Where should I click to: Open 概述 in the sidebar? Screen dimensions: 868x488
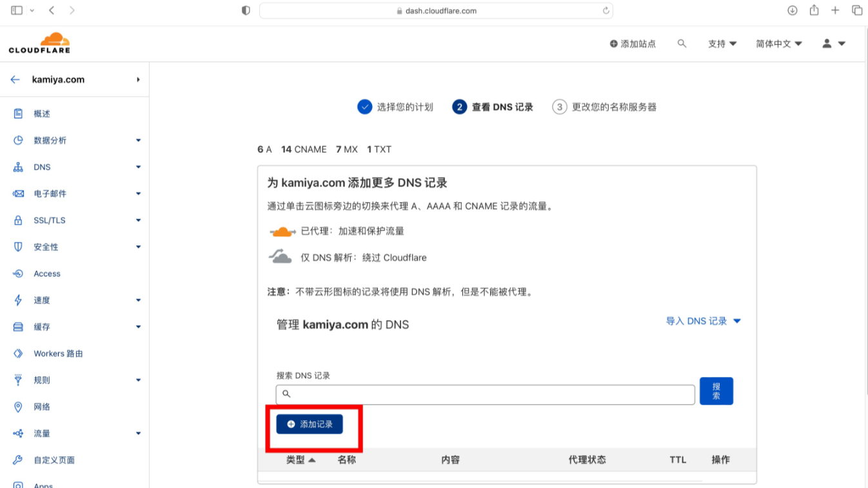click(x=42, y=114)
